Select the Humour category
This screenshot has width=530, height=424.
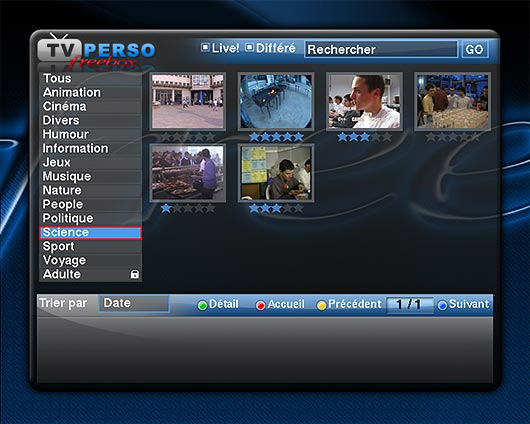point(91,134)
